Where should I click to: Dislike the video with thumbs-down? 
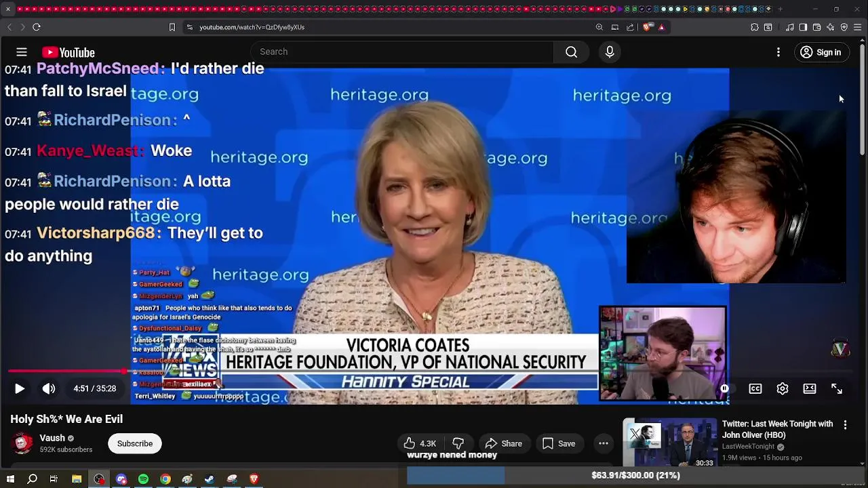tap(458, 443)
